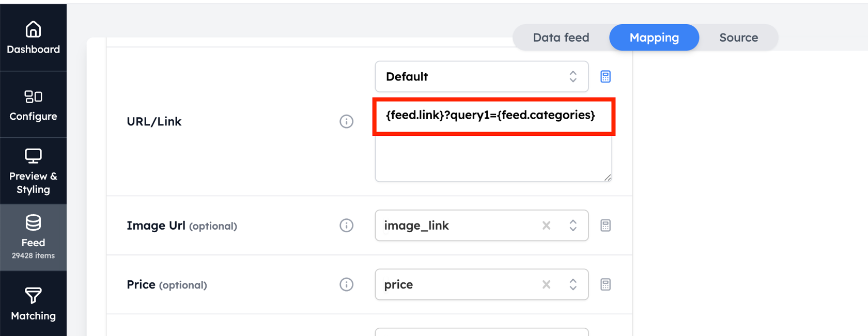Clear the image_link selection
868x336 pixels.
[x=546, y=226]
